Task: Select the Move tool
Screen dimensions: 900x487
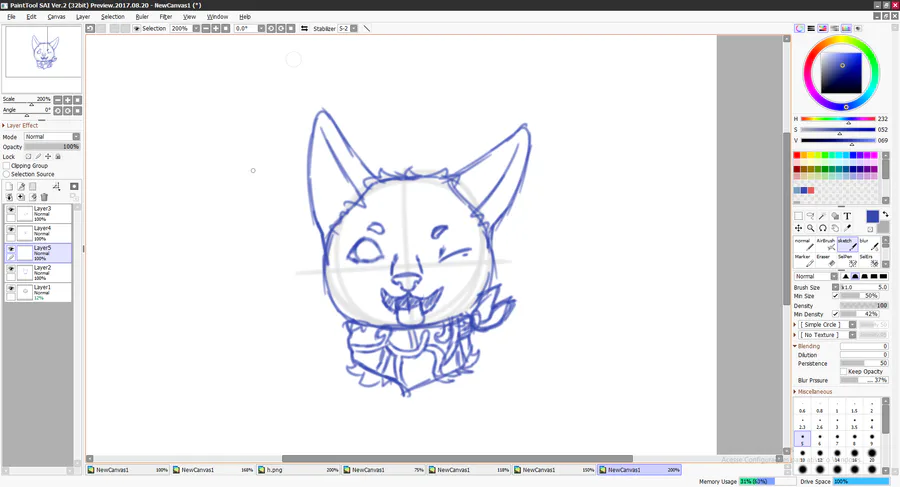Action: 798,228
